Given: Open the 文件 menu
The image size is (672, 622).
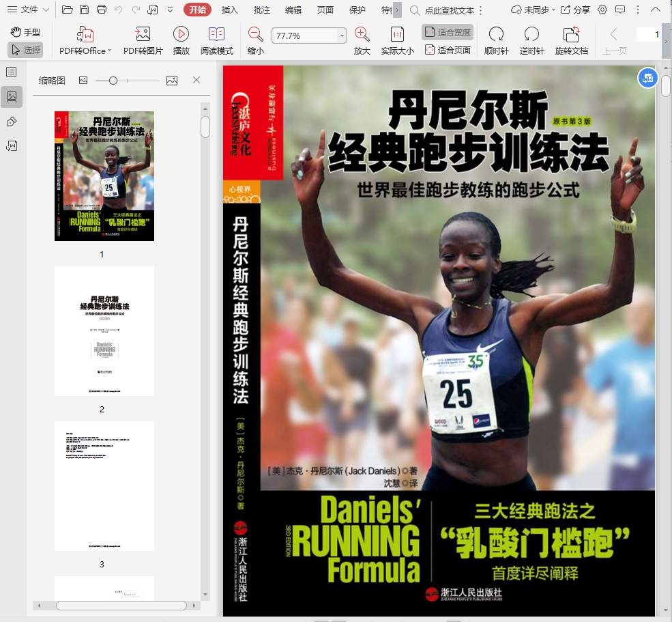Looking at the screenshot, I should click(x=28, y=10).
